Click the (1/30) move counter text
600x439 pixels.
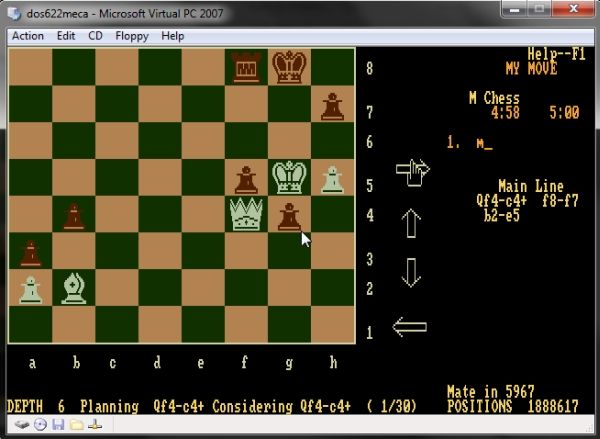pos(391,406)
